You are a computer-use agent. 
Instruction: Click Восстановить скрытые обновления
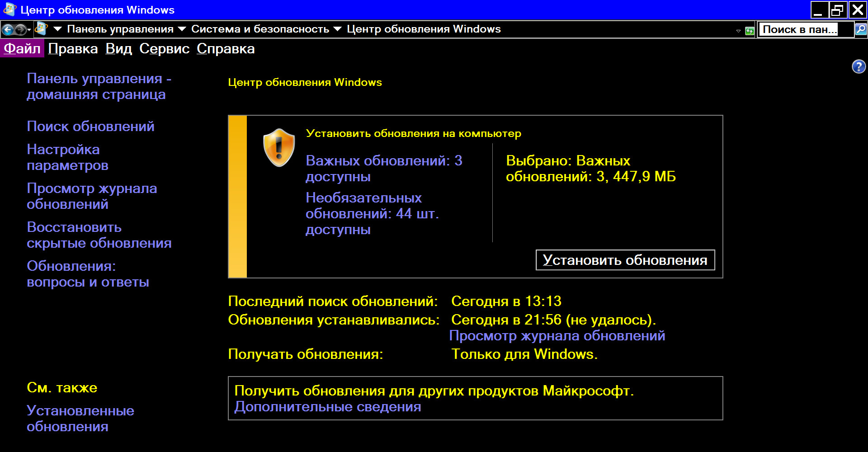coord(99,235)
